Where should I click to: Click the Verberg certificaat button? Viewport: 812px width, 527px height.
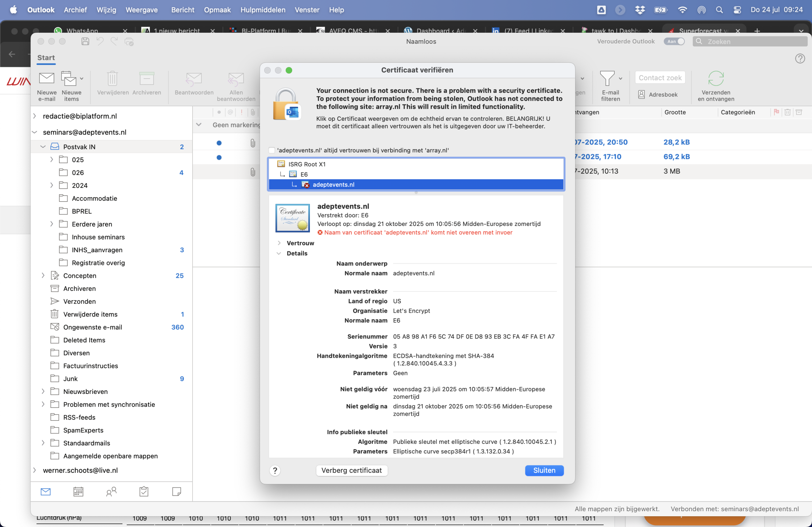[x=351, y=470]
